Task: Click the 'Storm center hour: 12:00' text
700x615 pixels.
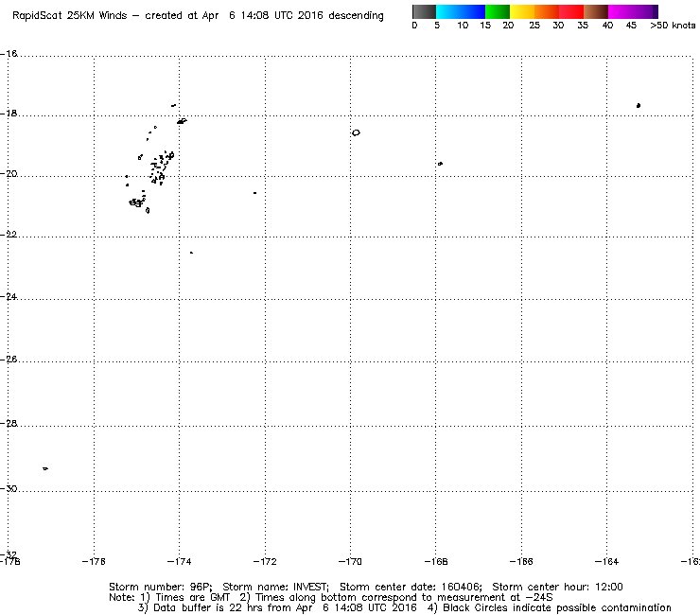Action: click(x=557, y=587)
